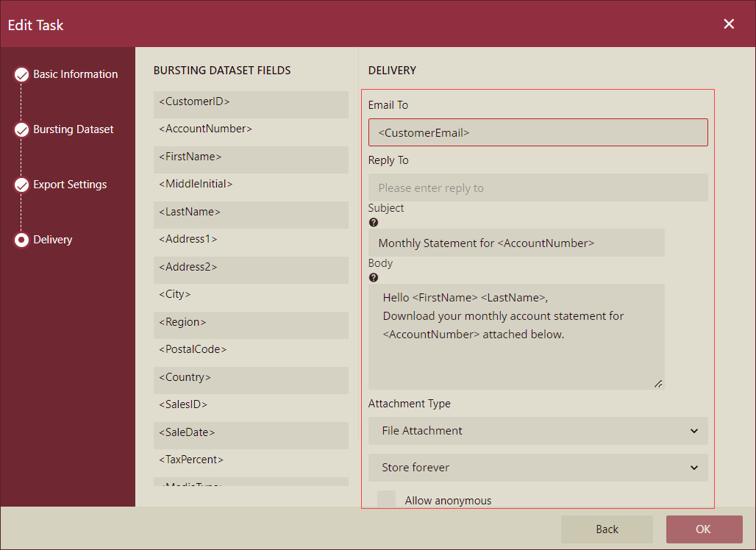Click the OK button to save
Image resolution: width=756 pixels, height=550 pixels.
(x=704, y=529)
